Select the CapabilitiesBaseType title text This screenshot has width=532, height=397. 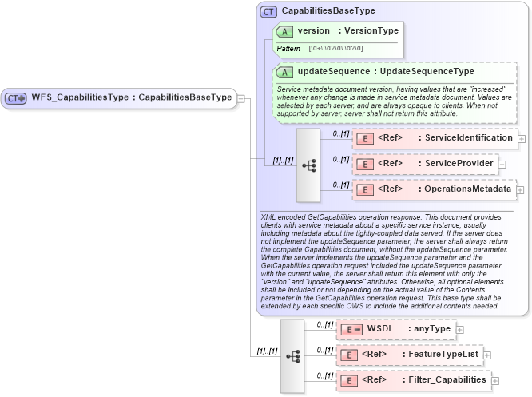328,11
